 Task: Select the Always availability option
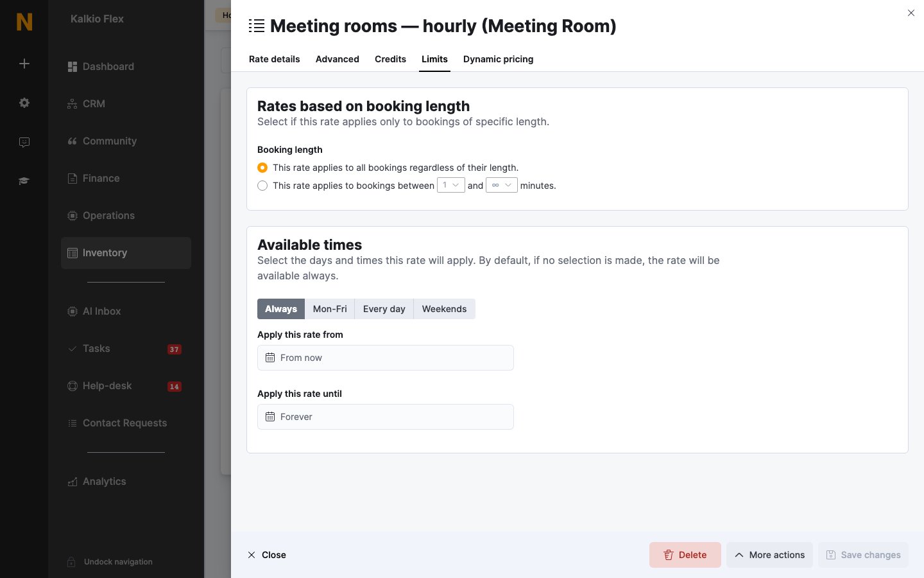pyautogui.click(x=281, y=309)
